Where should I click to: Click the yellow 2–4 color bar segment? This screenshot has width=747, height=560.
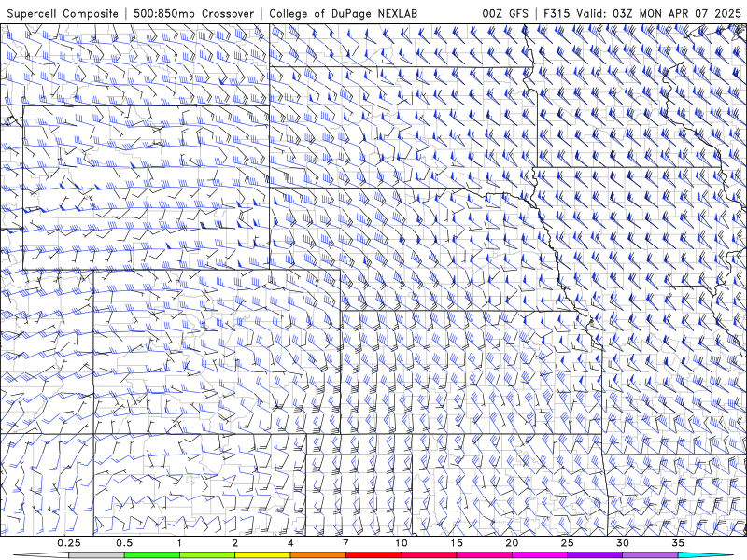[x=262, y=555]
